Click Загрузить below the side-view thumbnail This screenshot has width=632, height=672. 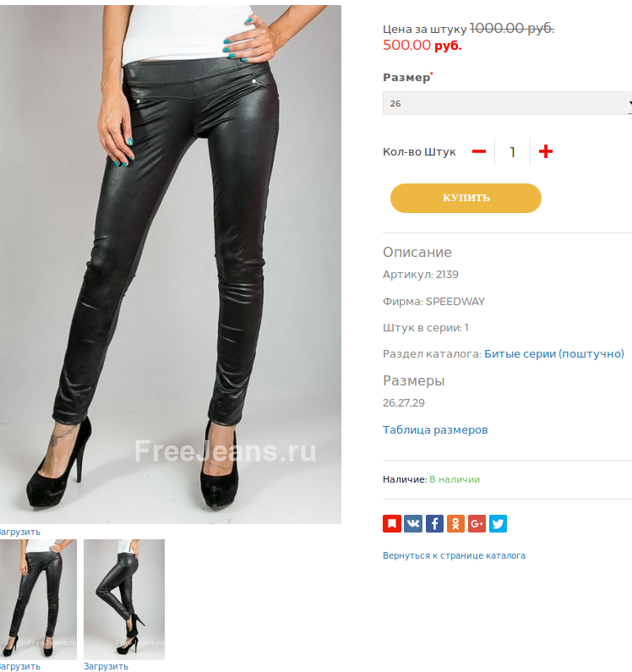tap(106, 666)
